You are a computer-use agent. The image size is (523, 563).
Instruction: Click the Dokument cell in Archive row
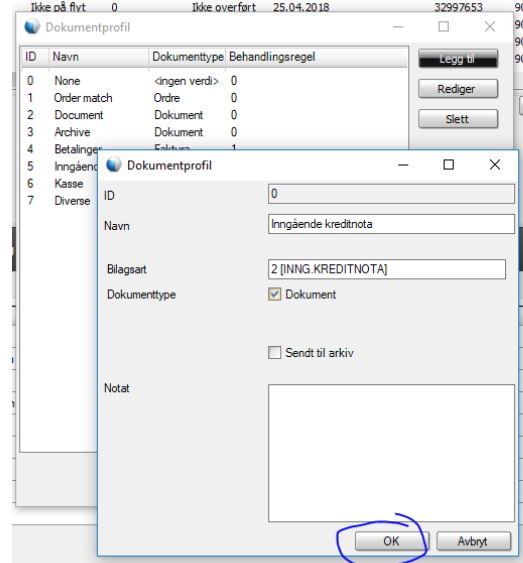click(178, 132)
